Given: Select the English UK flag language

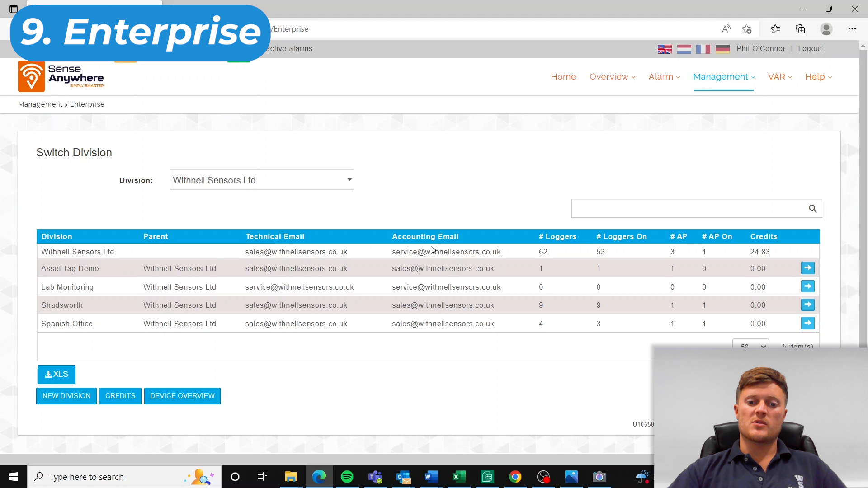Looking at the screenshot, I should pos(665,49).
